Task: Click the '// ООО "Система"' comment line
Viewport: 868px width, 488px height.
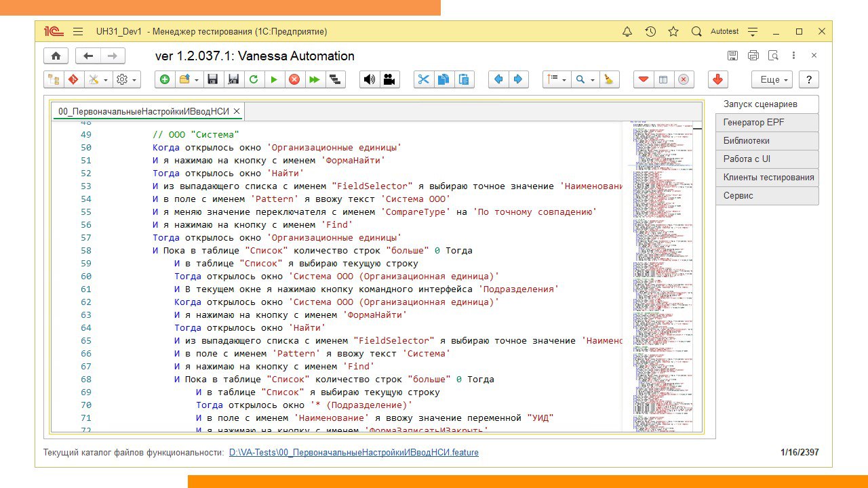Action: 196,135
